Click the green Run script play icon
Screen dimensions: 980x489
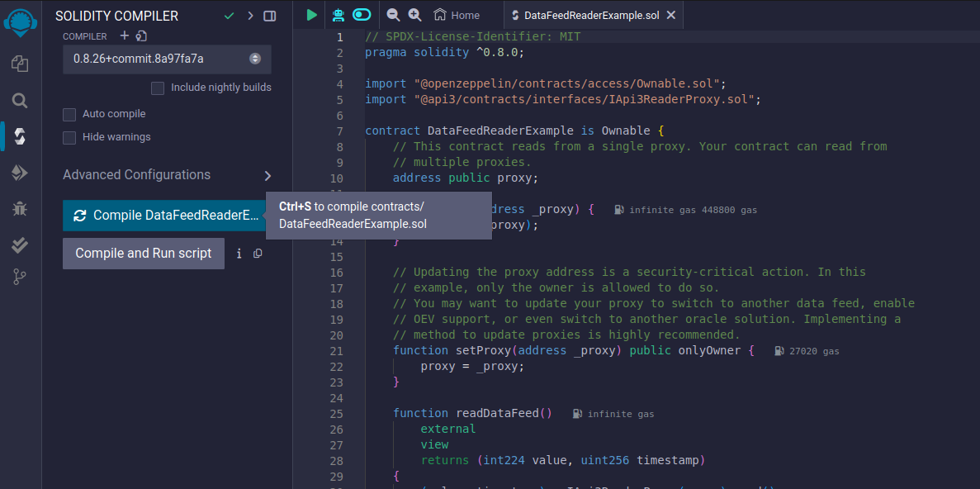pyautogui.click(x=311, y=15)
